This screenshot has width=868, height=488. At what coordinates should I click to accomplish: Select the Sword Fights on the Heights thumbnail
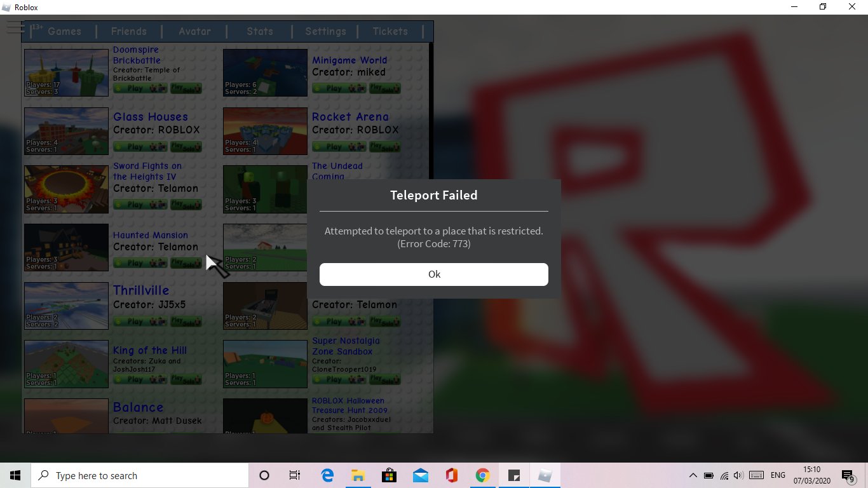(66, 189)
